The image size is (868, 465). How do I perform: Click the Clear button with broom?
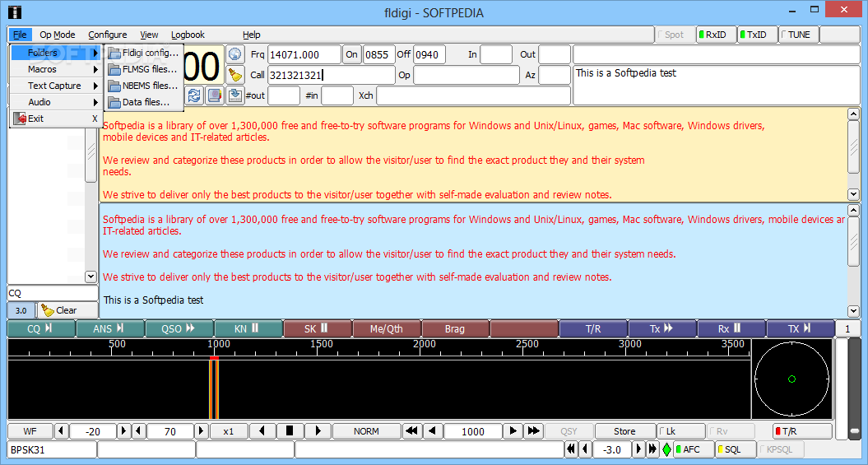(x=68, y=310)
